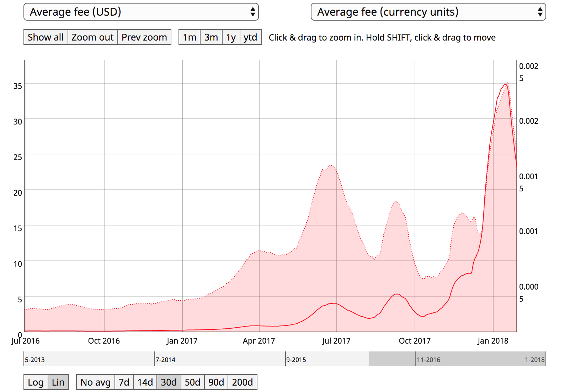Keep linear scale by clicking Lin

tap(58, 382)
